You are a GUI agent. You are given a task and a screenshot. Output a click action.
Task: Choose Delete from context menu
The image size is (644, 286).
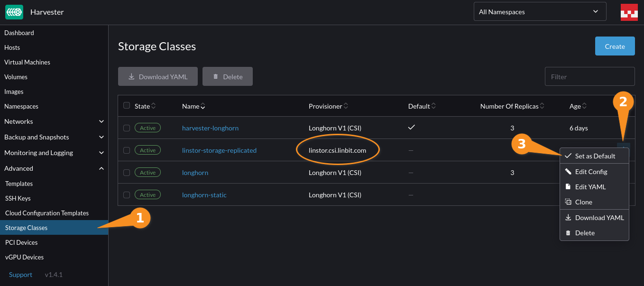594,233
